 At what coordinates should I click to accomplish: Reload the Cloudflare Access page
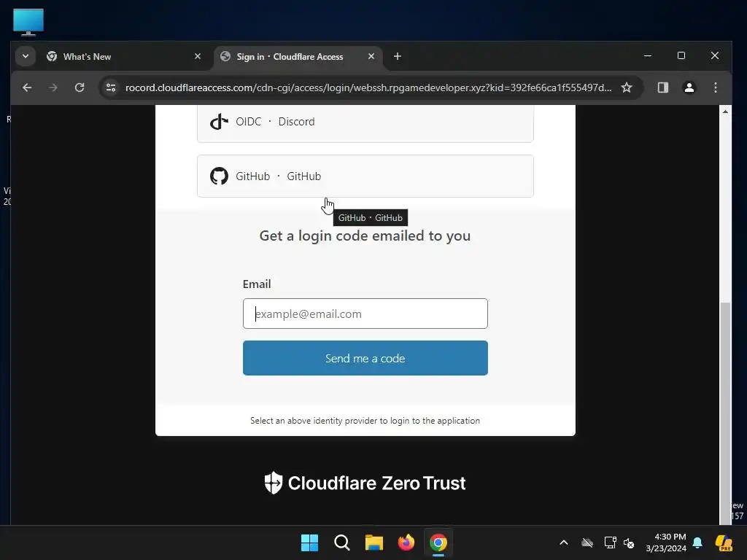tap(80, 87)
